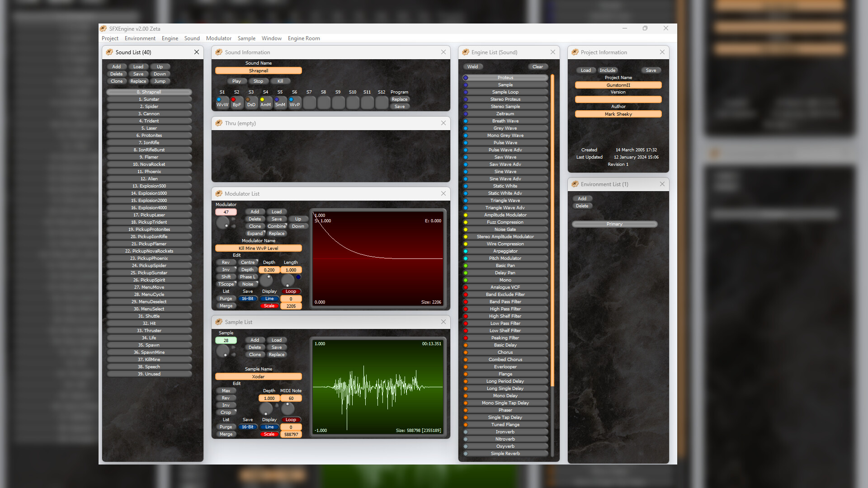Select the BpF program slot S2
The width and height of the screenshot is (868, 488).
pyautogui.click(x=236, y=103)
